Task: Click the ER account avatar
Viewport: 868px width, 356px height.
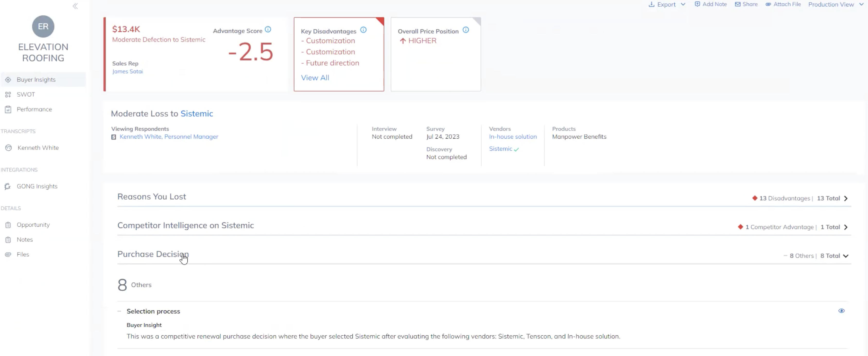Action: tap(43, 26)
